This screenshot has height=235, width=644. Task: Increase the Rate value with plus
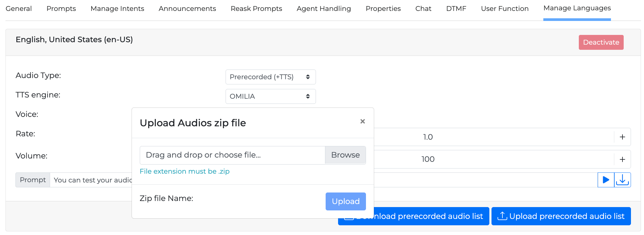pos(622,137)
